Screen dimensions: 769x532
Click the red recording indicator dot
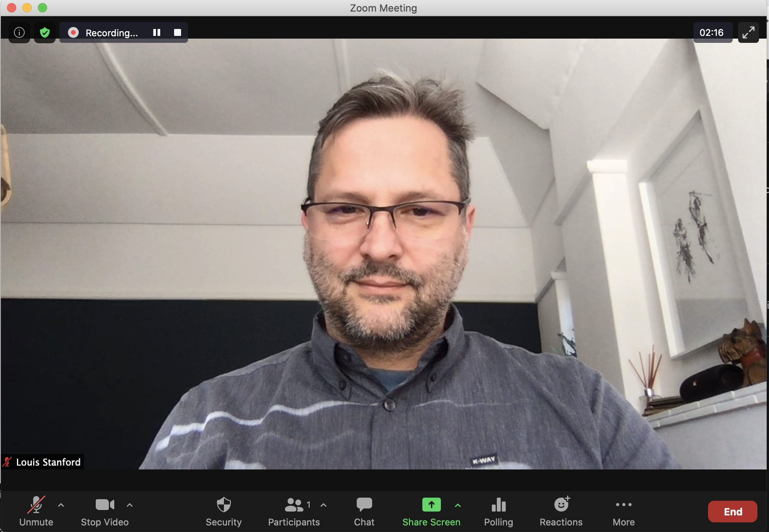(x=73, y=32)
